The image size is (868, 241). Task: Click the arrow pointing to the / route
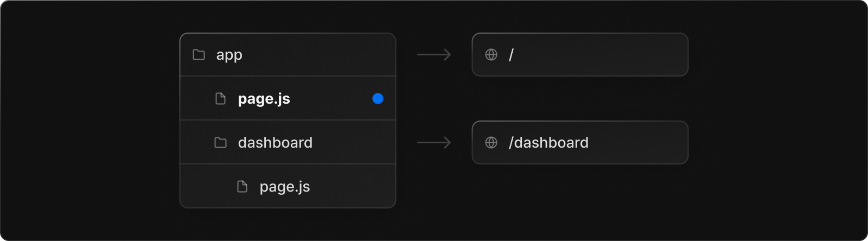click(434, 55)
